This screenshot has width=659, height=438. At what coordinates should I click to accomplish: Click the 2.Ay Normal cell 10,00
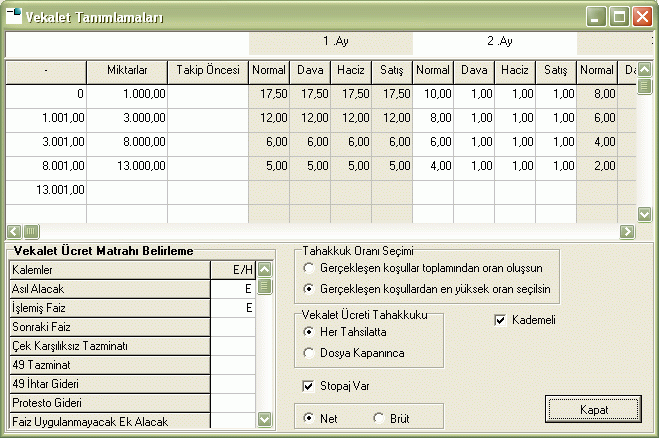(x=433, y=96)
